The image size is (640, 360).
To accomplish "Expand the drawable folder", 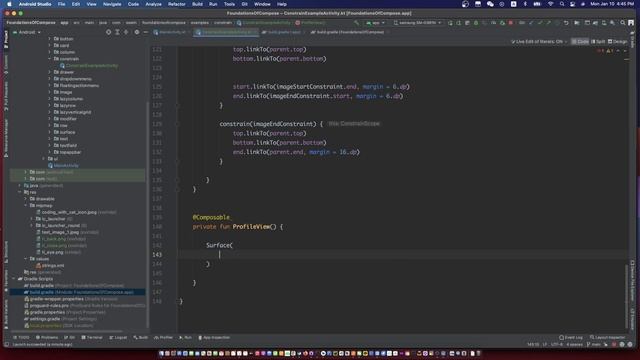I will point(26,199).
